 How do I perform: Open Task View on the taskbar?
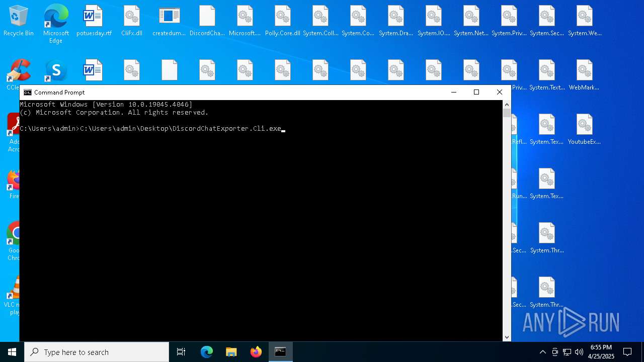[x=181, y=352]
